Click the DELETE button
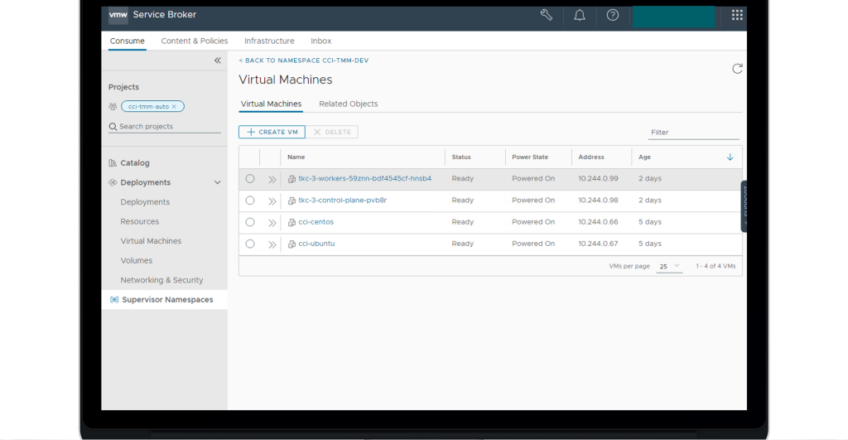 332,132
